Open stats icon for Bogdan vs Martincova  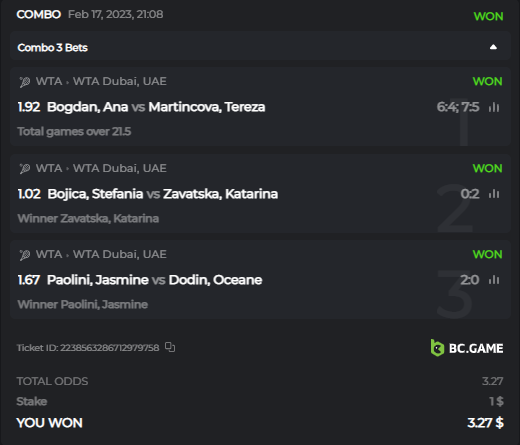tap(494, 107)
